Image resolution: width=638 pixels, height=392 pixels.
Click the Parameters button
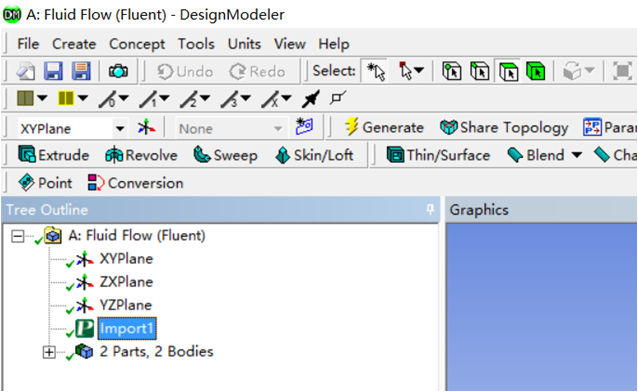(609, 127)
